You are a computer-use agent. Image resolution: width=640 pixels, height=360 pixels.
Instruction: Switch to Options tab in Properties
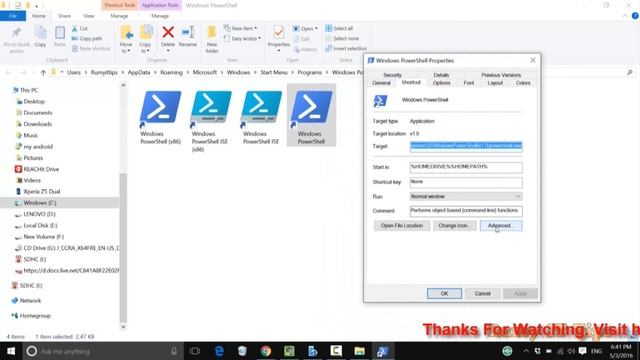442,83
